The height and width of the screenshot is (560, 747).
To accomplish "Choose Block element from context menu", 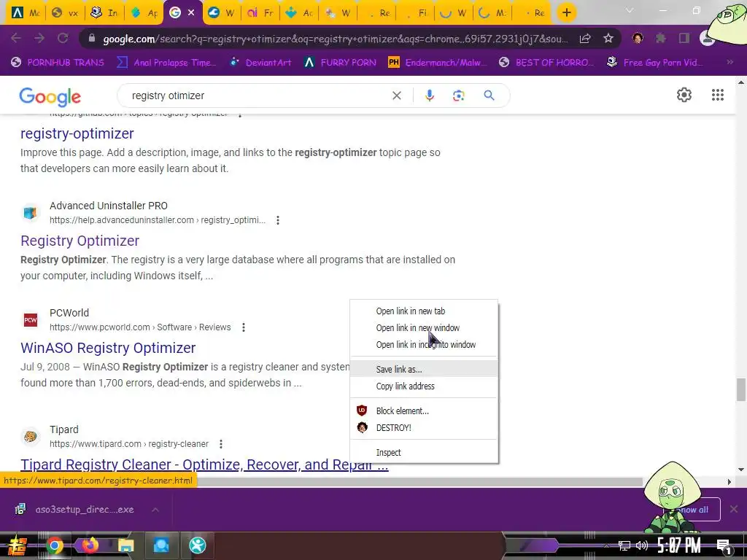I will [x=424, y=411].
